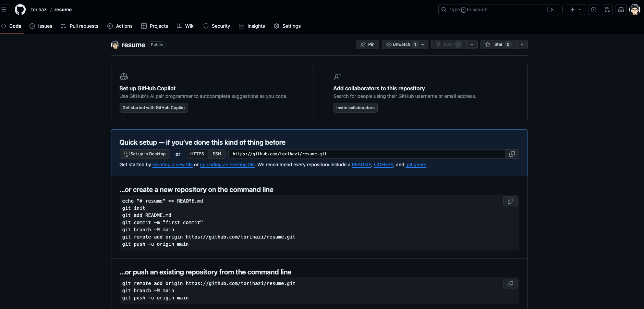644x309 pixels.
Task: Click the resume repository title
Action: coord(133,45)
